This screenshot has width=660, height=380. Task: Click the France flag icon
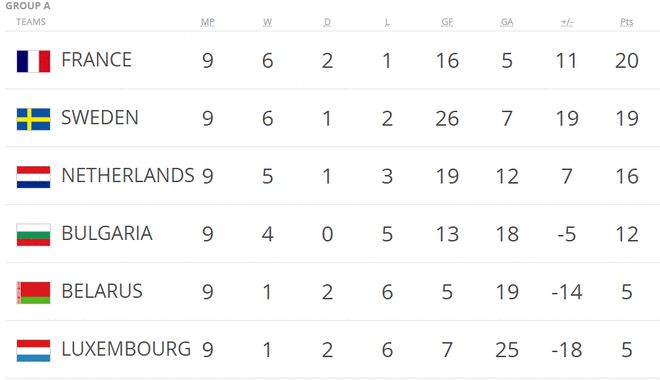33,61
